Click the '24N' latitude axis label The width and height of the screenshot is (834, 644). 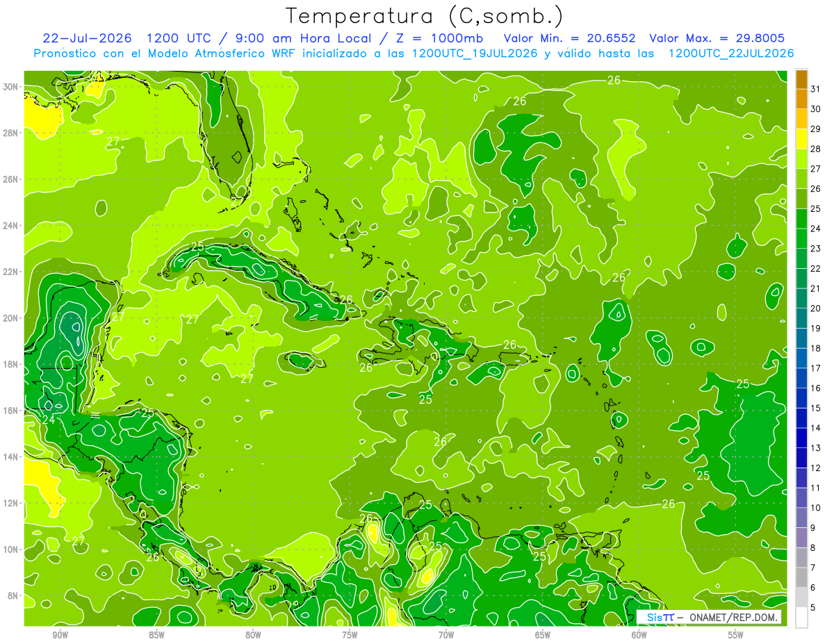(x=11, y=226)
